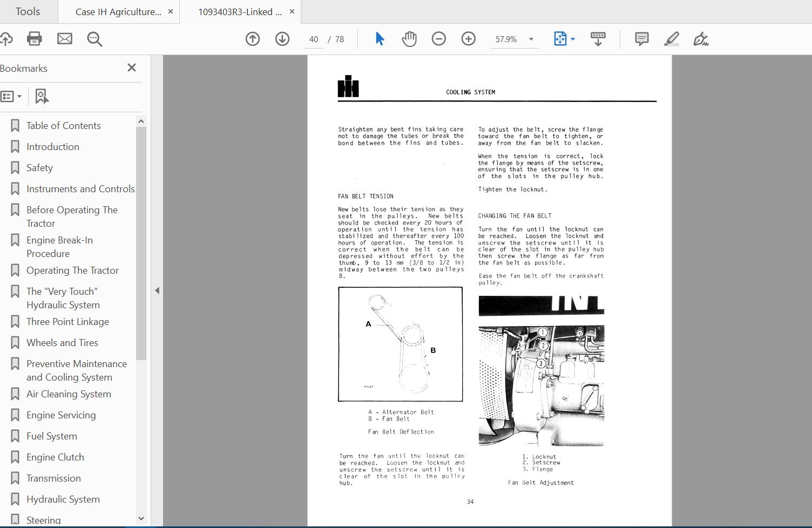Collapse the navigation pane with the arrow
812x528 pixels.
click(x=157, y=290)
